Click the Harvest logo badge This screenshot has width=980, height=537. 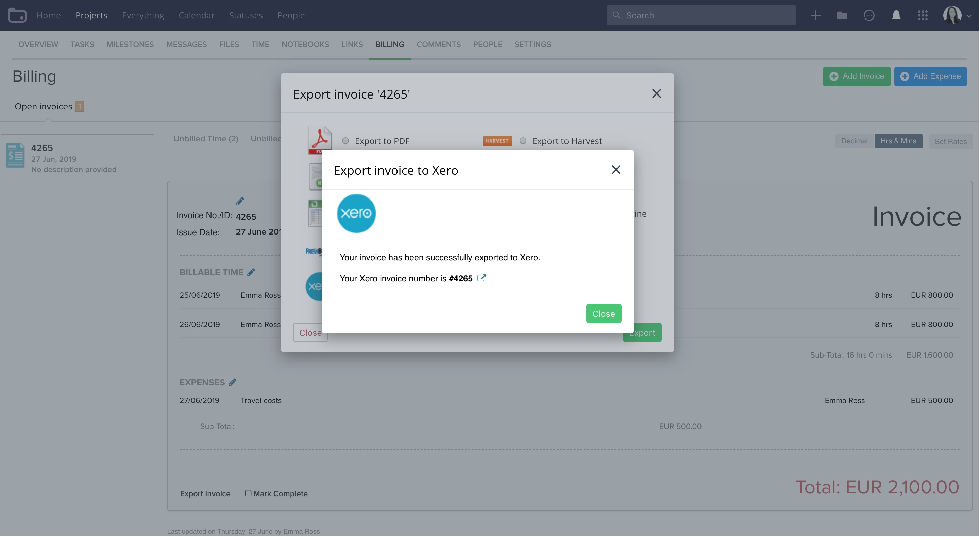497,141
